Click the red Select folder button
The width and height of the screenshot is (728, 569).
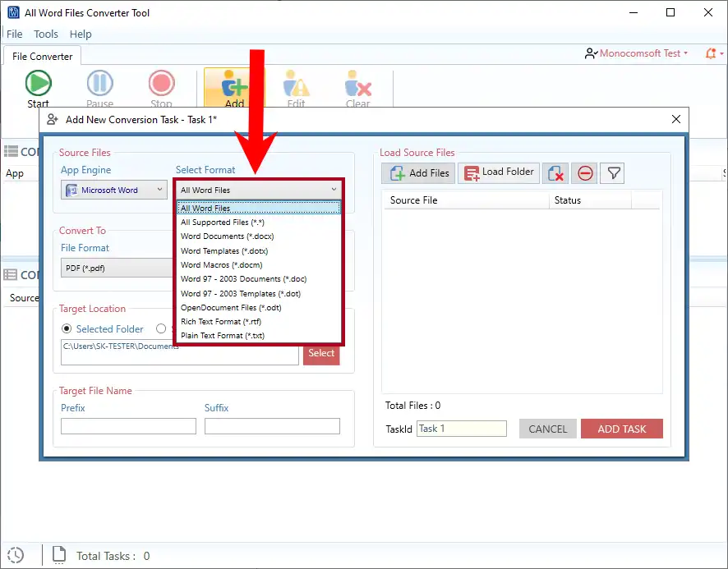[321, 353]
